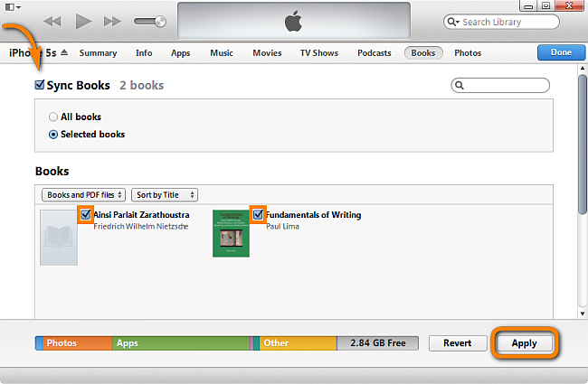
Task: Toggle the Fundamentals of Writing checkbox
Action: (258, 214)
